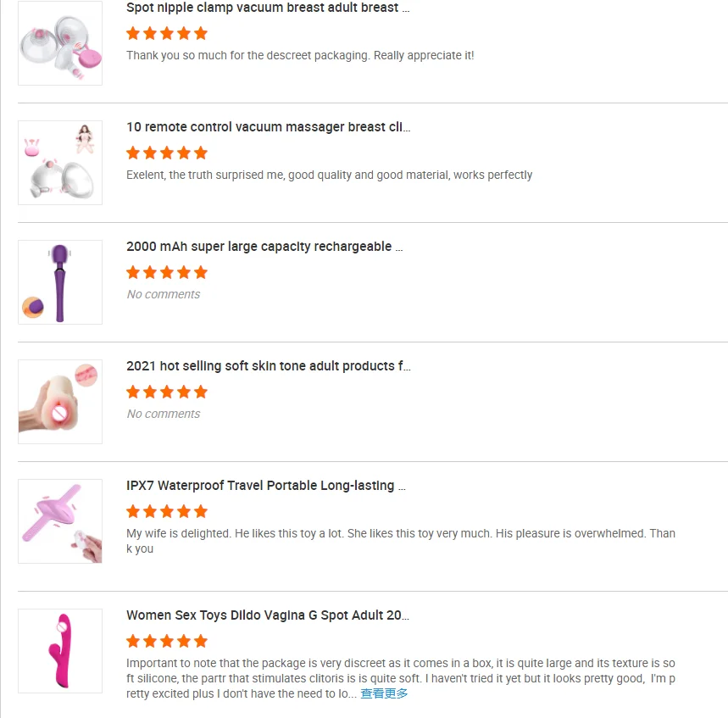The image size is (728, 718).
Task: Click the 2021 hot selling product thumbnail
Action: pyautogui.click(x=60, y=402)
